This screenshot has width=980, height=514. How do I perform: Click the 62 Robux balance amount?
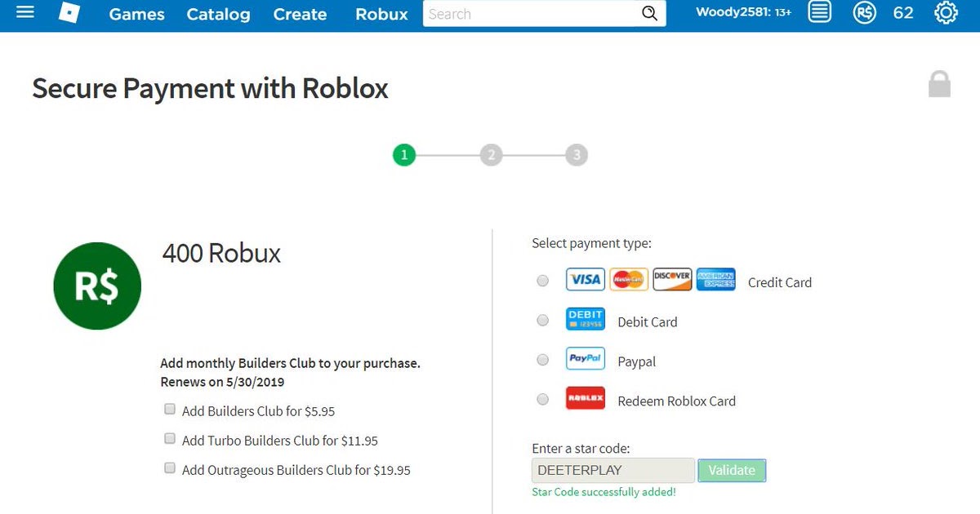(903, 12)
